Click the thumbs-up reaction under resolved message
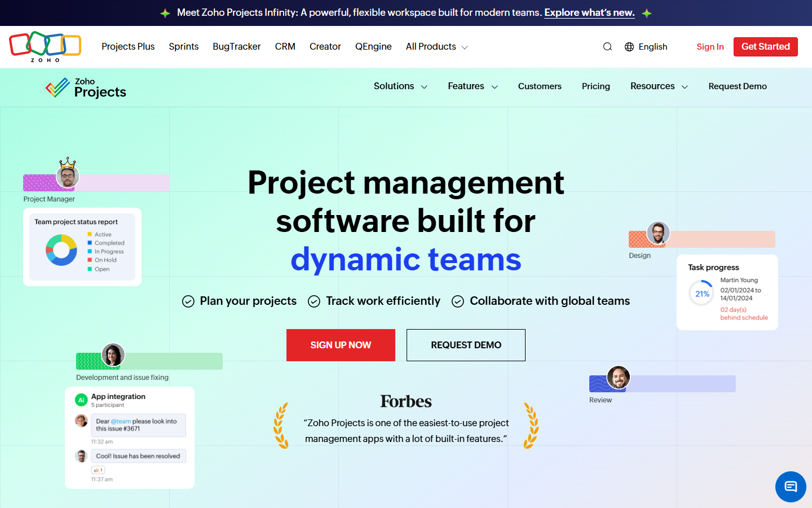The height and width of the screenshot is (508, 812). 98,470
